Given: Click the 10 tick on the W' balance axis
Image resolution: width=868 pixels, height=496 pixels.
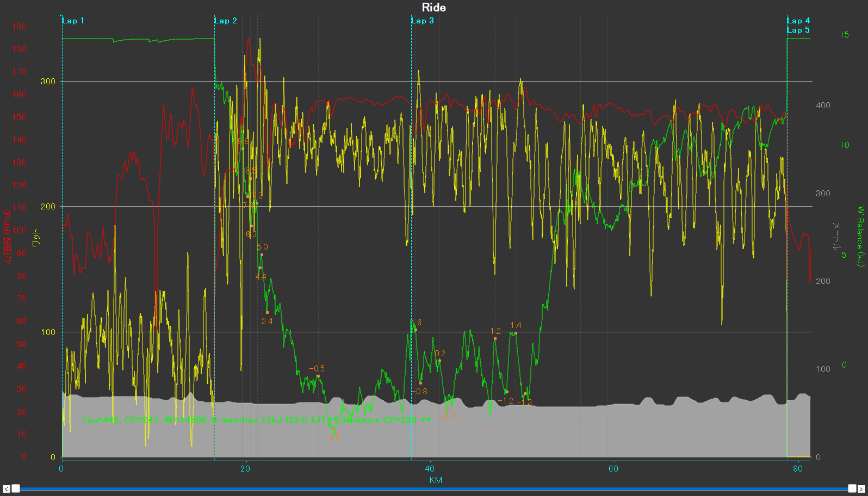Looking at the screenshot, I should point(845,145).
